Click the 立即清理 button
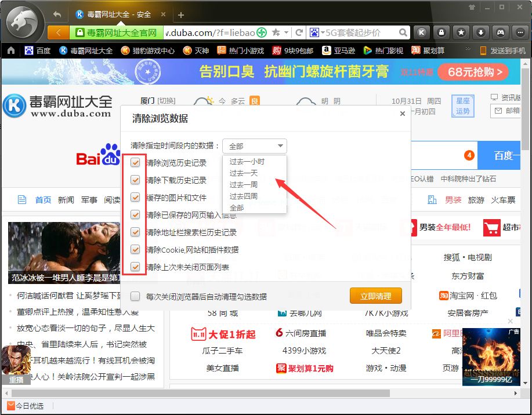Viewport: 532px width, 415px height. tap(376, 296)
